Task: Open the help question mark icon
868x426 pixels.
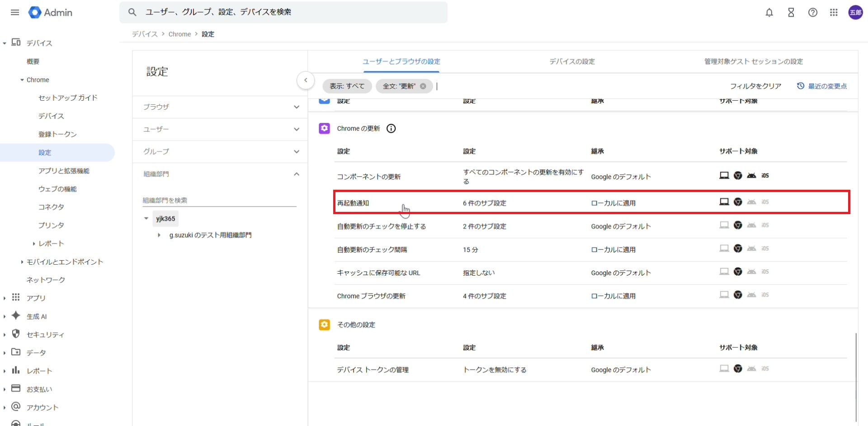Action: point(812,13)
